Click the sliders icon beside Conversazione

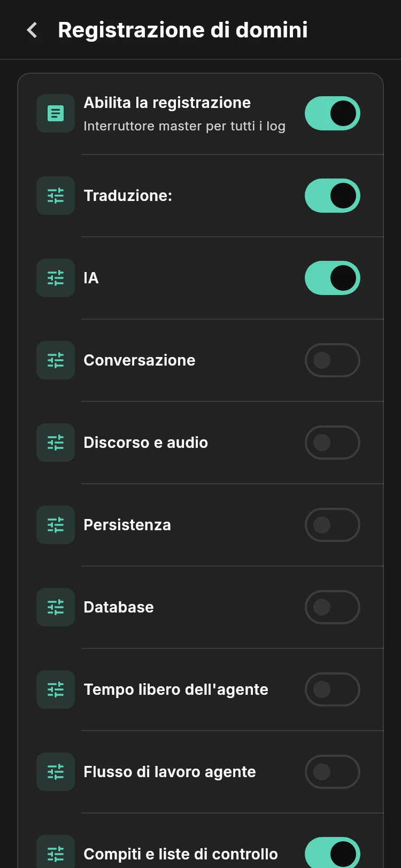click(56, 360)
